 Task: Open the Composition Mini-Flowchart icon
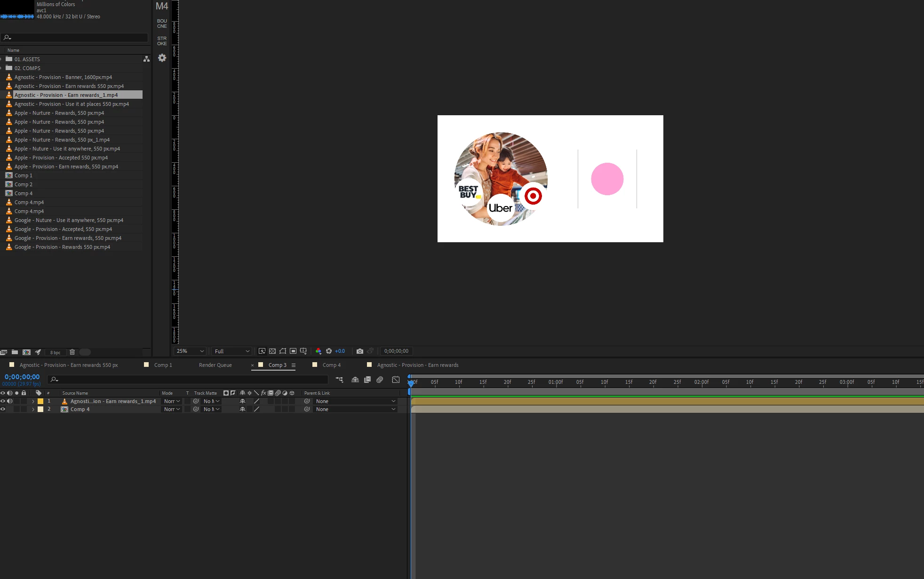click(339, 380)
